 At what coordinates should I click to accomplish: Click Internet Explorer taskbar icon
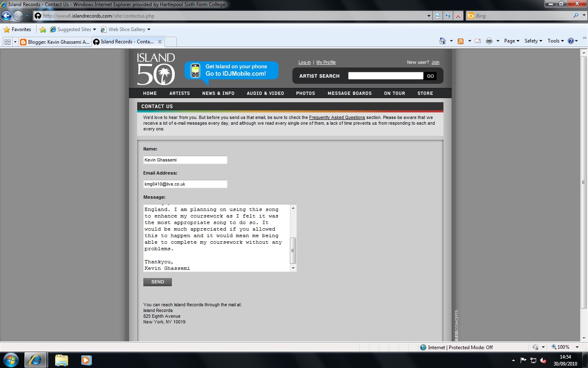(35, 360)
